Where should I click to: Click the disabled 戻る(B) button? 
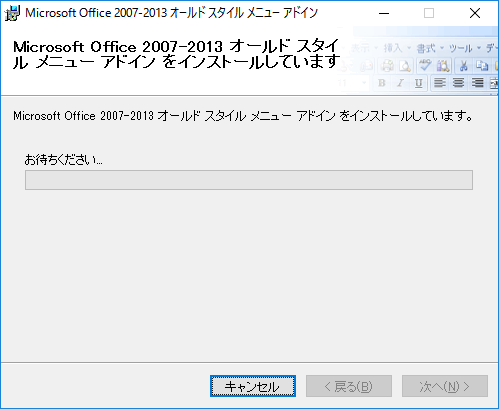pos(349,386)
